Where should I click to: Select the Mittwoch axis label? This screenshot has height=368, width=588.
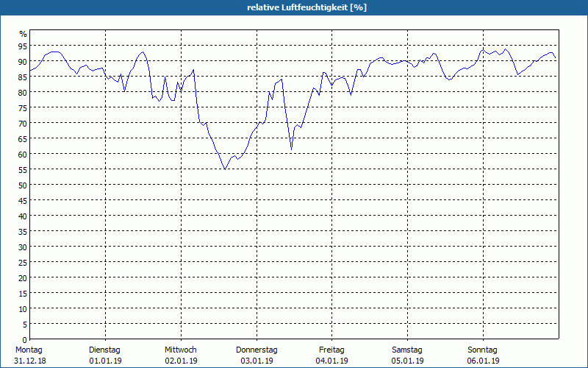tap(181, 350)
